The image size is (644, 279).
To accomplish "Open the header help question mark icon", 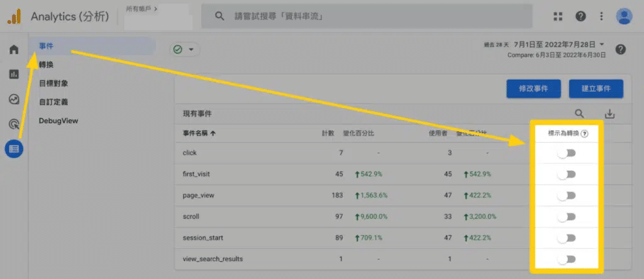I will click(580, 16).
